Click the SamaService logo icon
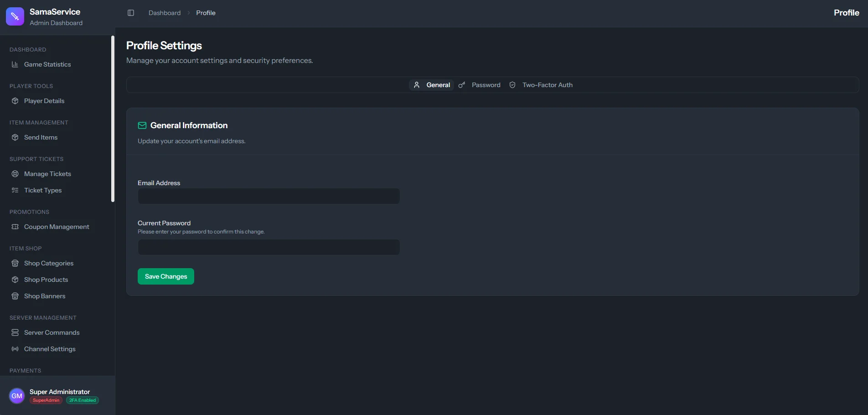 click(15, 16)
